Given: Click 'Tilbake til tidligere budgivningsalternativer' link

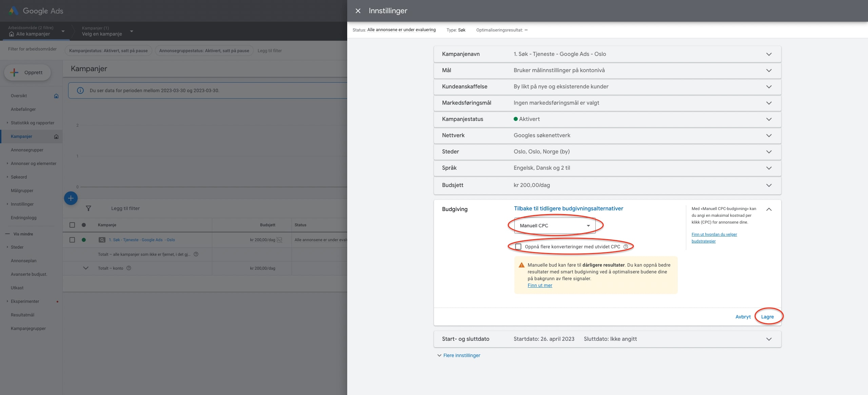Looking at the screenshot, I should pos(568,209).
